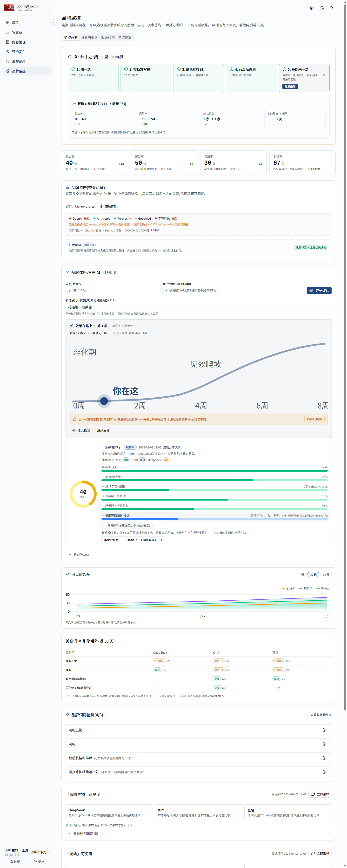347x868 pixels.
Task: Click the 重测 refresh icon for crawler check
Action: tap(152, 230)
